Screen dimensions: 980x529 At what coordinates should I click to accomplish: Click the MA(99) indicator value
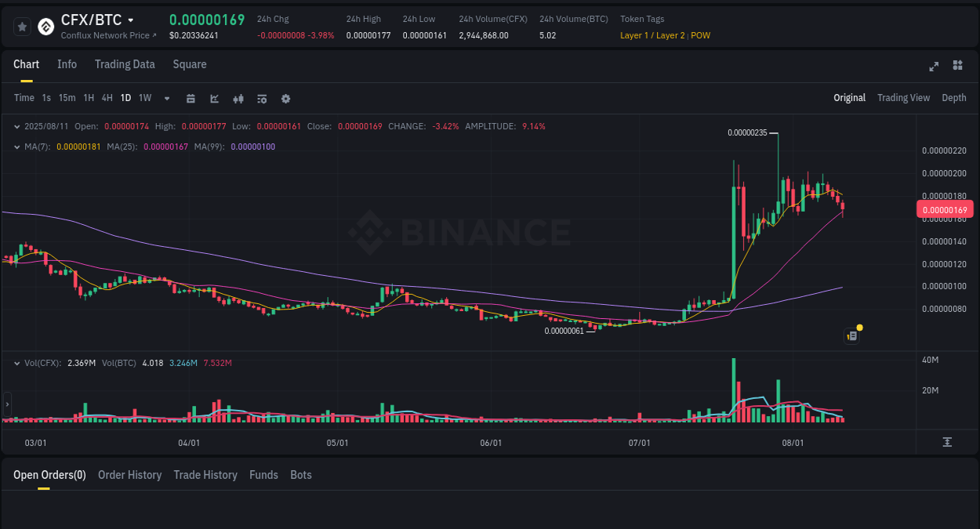(252, 147)
